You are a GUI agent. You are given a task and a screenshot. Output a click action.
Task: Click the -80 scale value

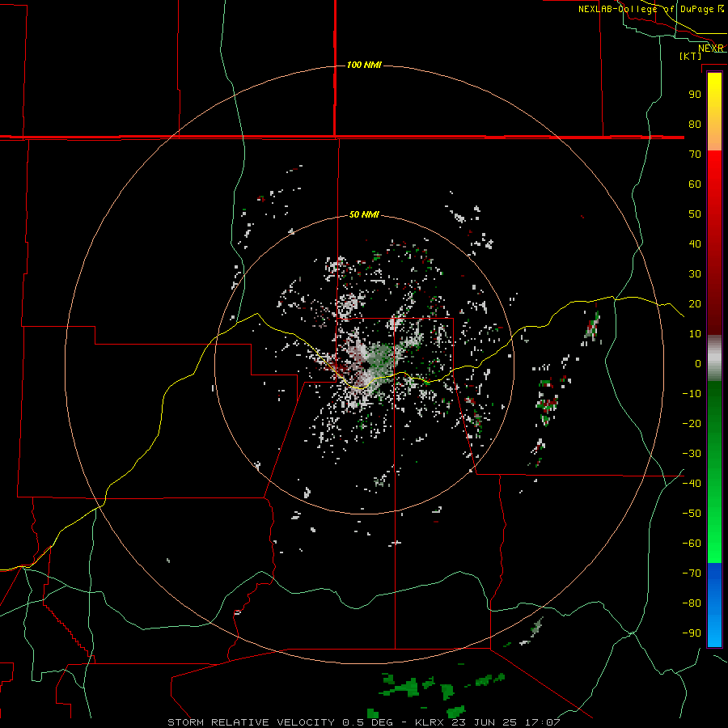click(x=692, y=603)
